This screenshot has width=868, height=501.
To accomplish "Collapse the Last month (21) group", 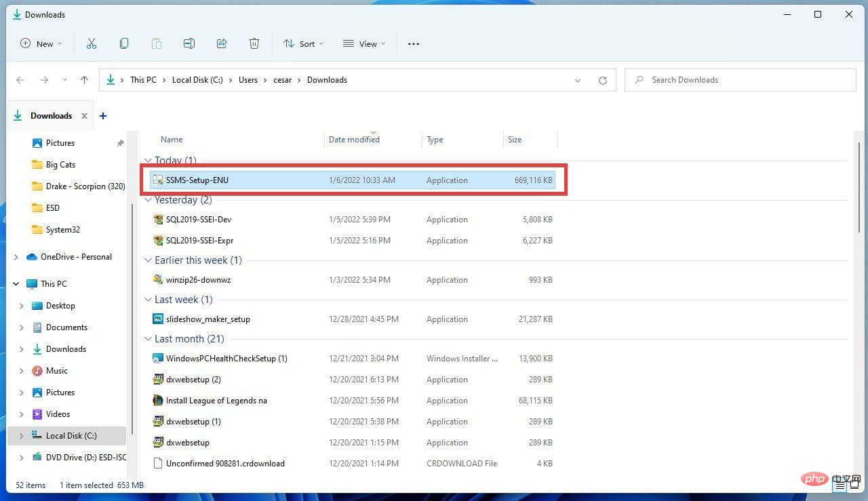I will (x=148, y=339).
